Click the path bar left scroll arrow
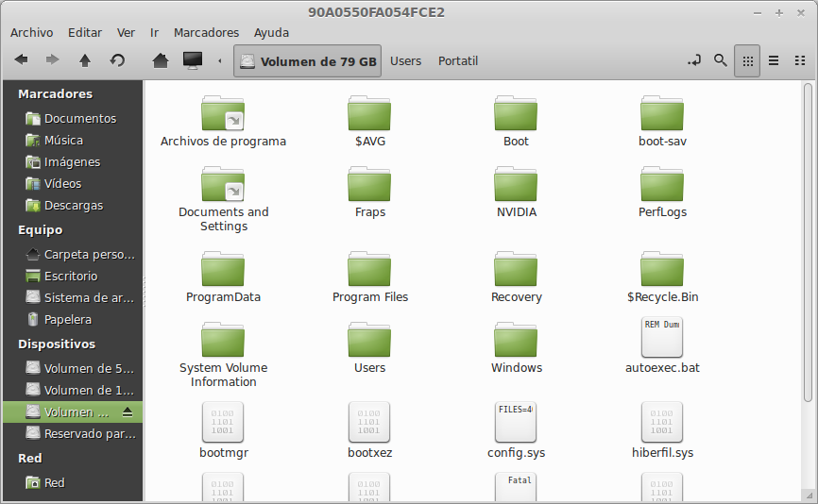 220,60
